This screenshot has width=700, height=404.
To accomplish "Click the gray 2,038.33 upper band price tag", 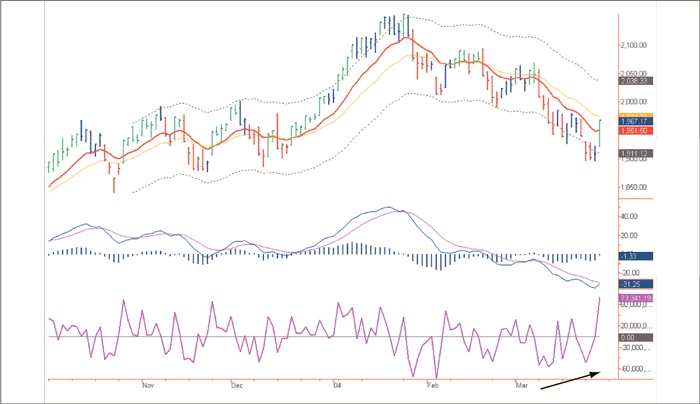I will 635,81.
